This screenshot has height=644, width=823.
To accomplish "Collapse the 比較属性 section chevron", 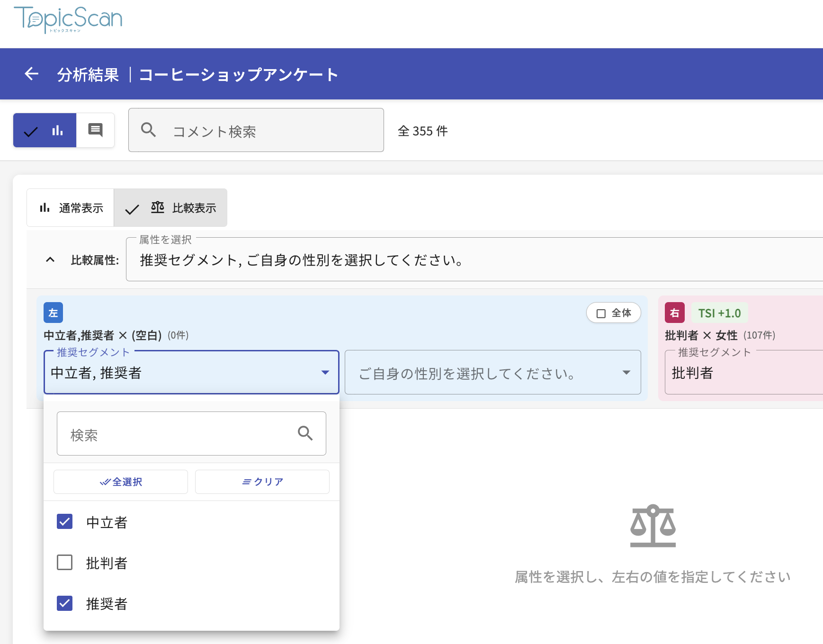I will click(x=50, y=259).
